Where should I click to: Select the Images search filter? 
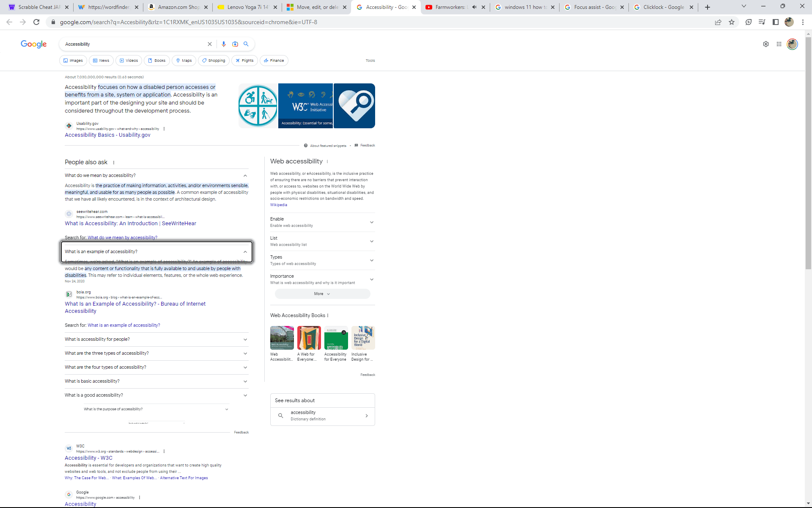click(x=73, y=61)
